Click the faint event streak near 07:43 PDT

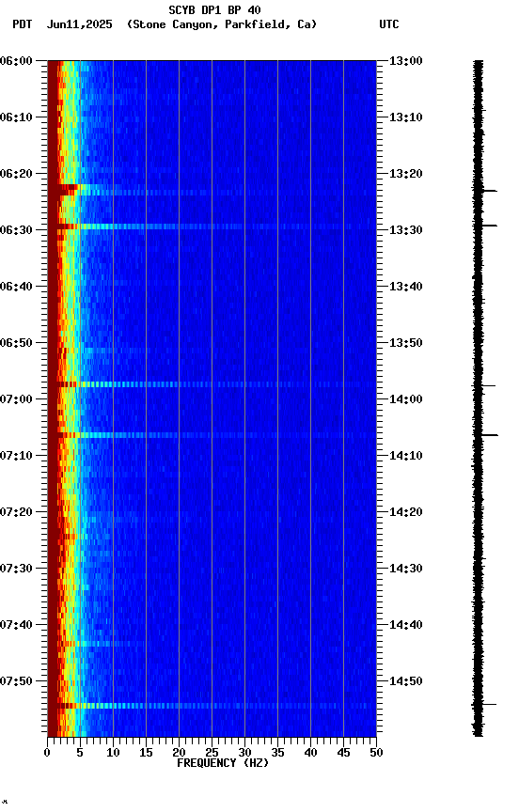point(96,644)
